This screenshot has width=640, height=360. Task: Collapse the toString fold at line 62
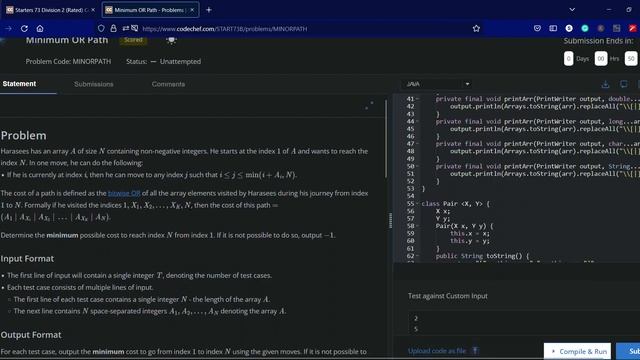(417, 256)
